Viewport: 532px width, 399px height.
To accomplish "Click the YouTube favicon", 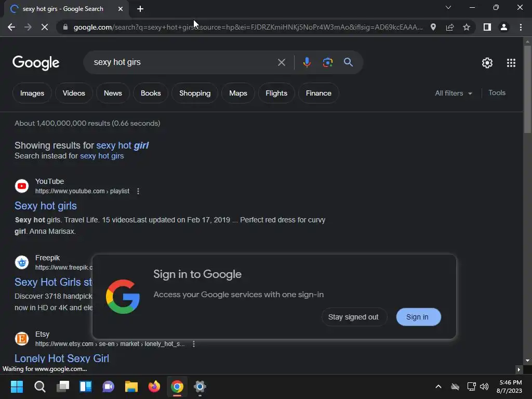I will [x=22, y=186].
